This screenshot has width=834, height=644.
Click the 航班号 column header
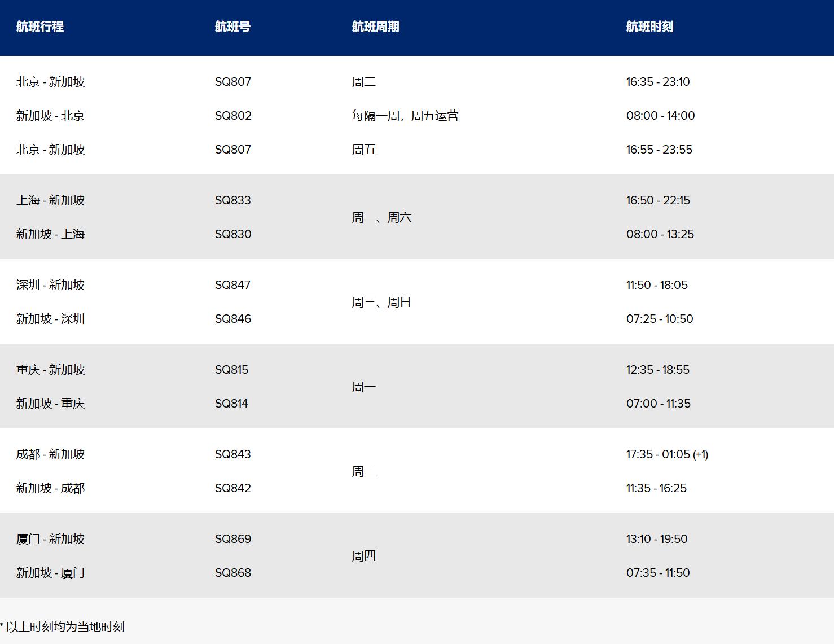[232, 27]
